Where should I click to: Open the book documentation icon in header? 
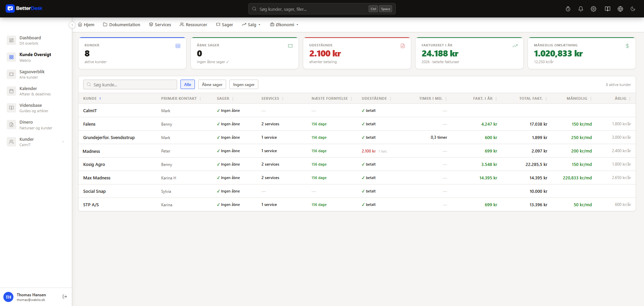point(607,9)
